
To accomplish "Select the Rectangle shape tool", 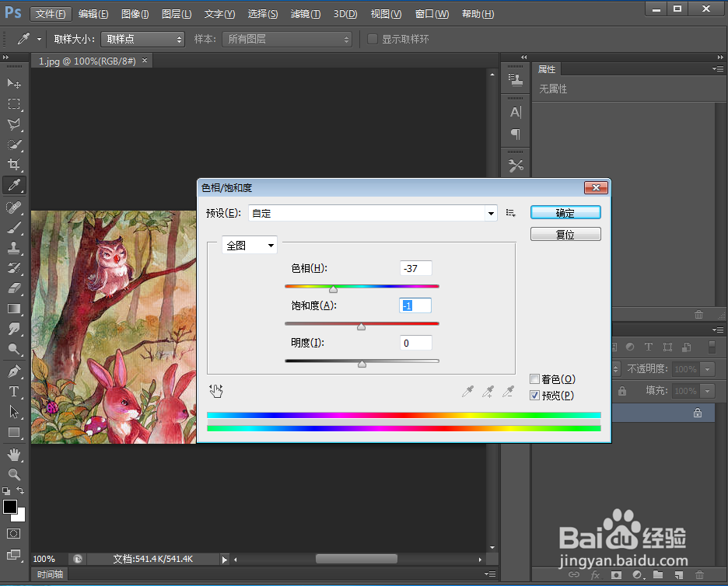I will coord(14,432).
